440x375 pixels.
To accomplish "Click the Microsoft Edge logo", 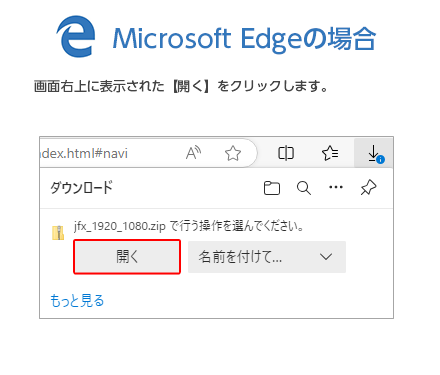I will click(76, 36).
